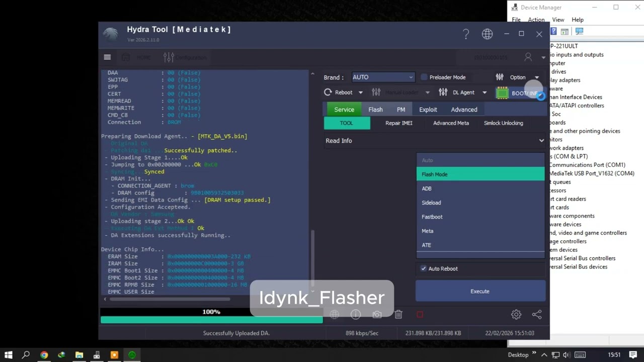
Task: Open Windows taskbar search
Action: pos(26,355)
